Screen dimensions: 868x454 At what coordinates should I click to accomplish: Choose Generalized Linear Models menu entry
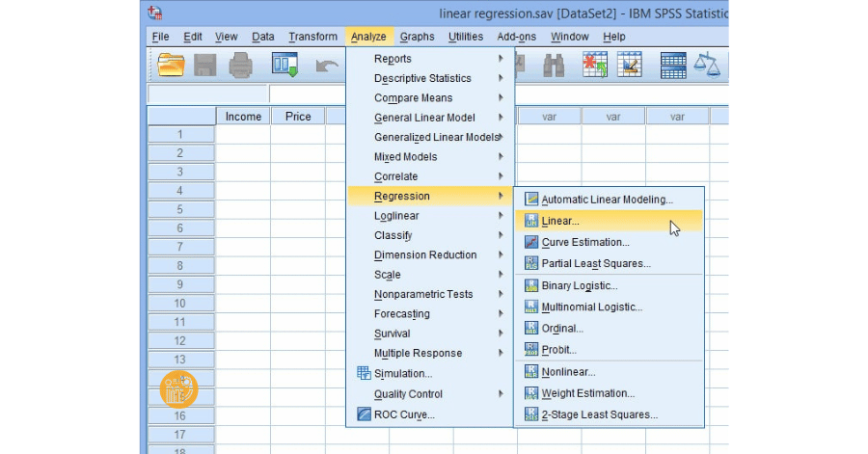pos(436,137)
